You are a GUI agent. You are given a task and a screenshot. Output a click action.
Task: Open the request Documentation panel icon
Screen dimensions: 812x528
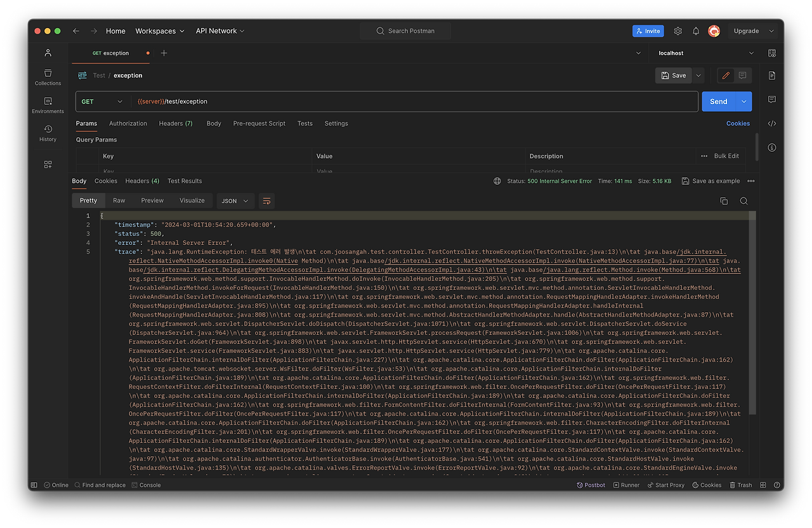[771, 75]
